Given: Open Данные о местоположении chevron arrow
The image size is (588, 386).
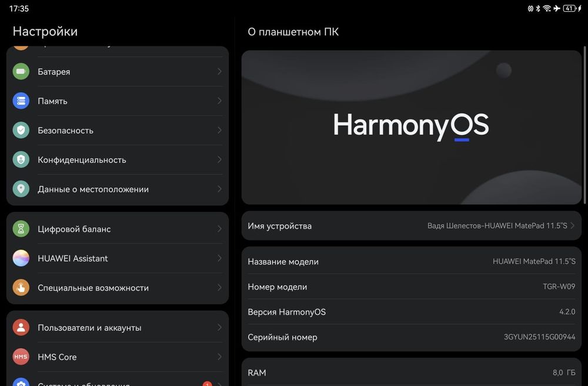Looking at the screenshot, I should (x=219, y=189).
